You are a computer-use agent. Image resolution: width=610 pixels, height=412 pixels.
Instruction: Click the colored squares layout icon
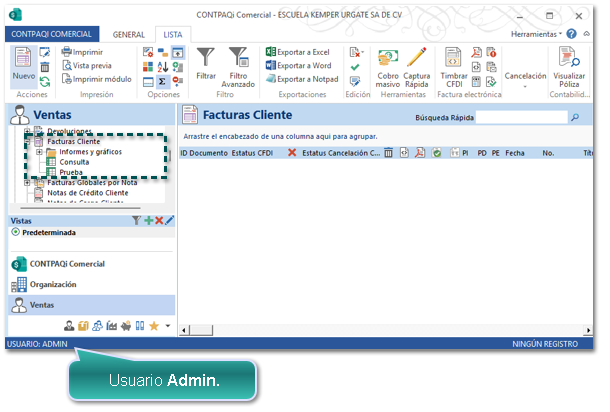tap(148, 67)
